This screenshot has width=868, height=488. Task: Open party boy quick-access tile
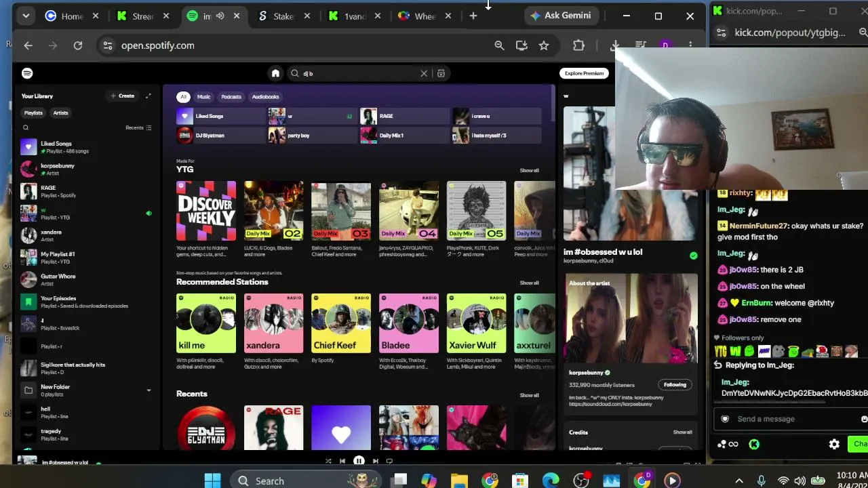(x=313, y=136)
